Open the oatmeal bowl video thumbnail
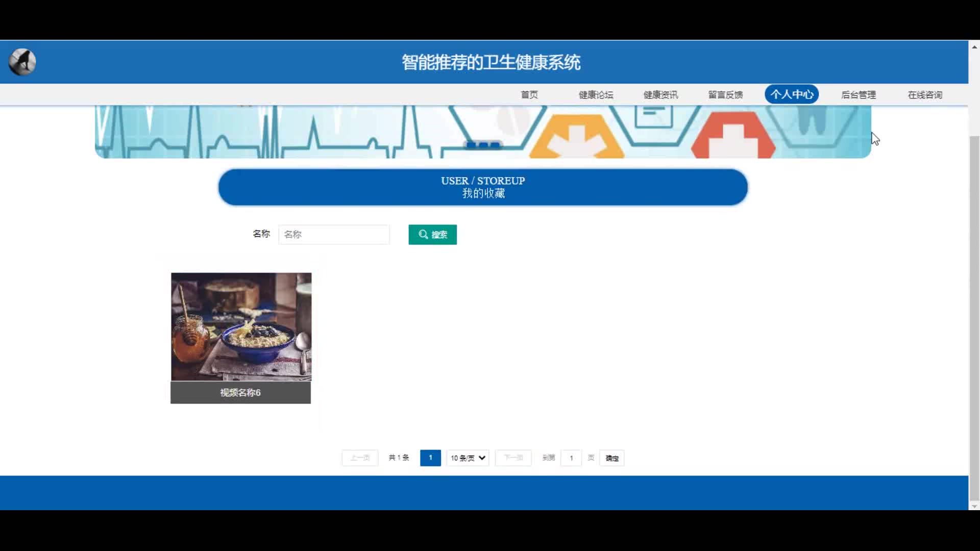Image resolution: width=980 pixels, height=551 pixels. 241,327
